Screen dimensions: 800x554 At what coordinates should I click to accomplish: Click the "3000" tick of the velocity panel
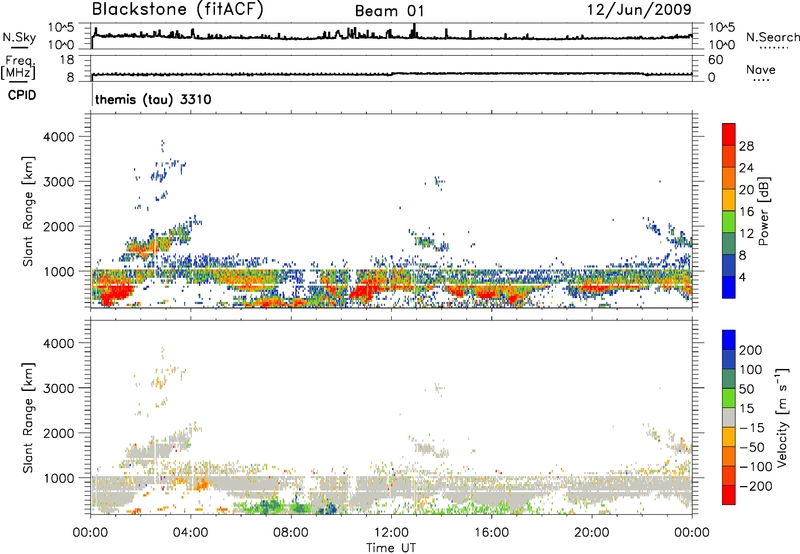(58, 388)
